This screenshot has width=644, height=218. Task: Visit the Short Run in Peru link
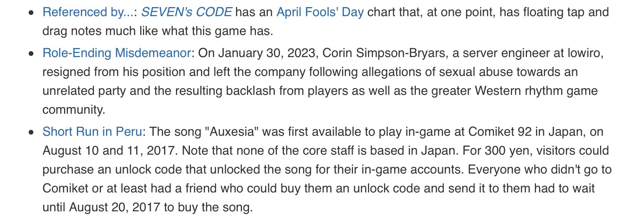tap(92, 132)
